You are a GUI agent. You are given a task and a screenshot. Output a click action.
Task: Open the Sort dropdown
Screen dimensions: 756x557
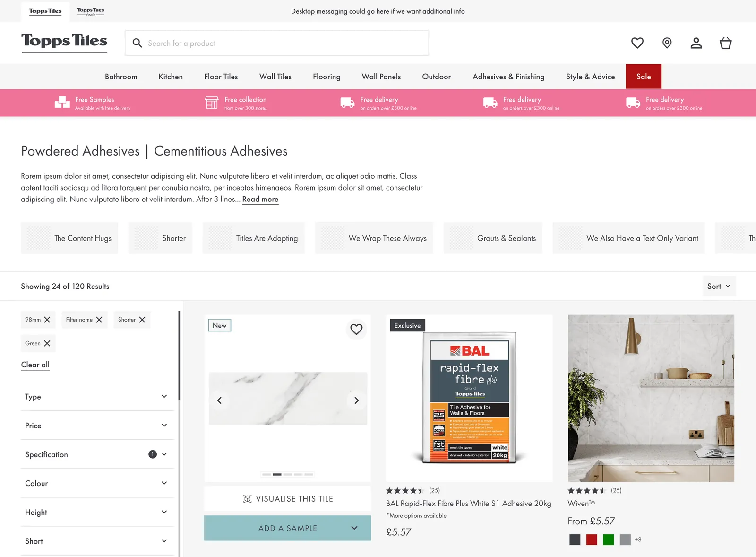719,286
